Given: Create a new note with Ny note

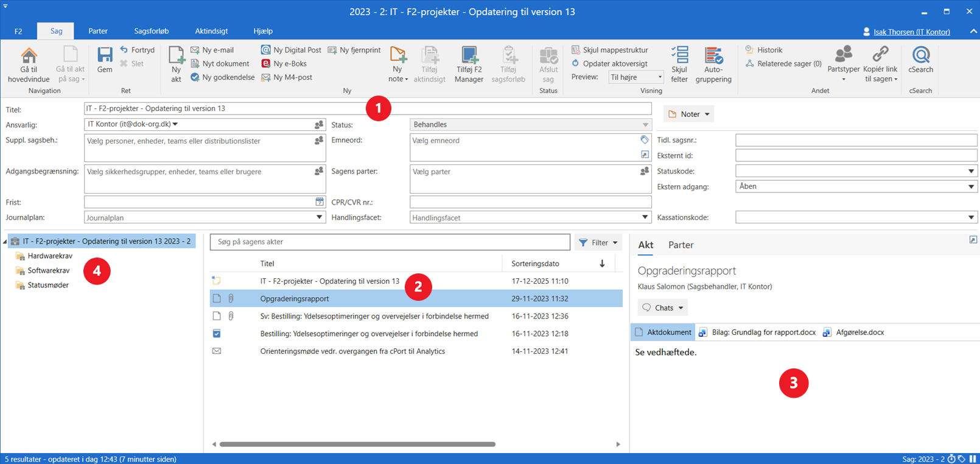Looking at the screenshot, I should (398, 63).
